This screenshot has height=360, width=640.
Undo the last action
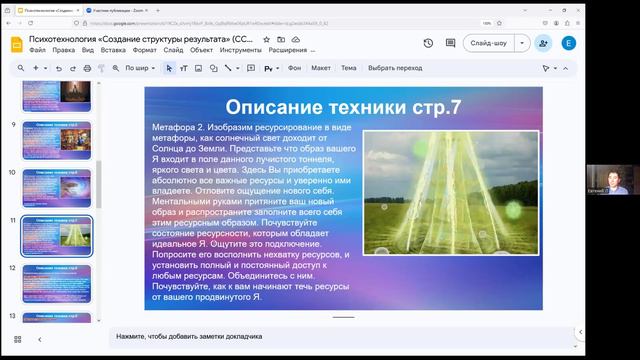pos(59,69)
